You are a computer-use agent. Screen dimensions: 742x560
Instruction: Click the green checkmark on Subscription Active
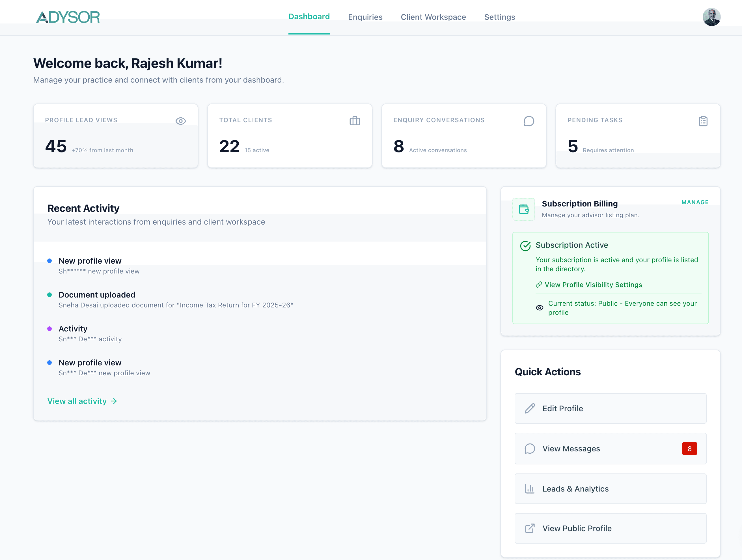click(x=525, y=245)
